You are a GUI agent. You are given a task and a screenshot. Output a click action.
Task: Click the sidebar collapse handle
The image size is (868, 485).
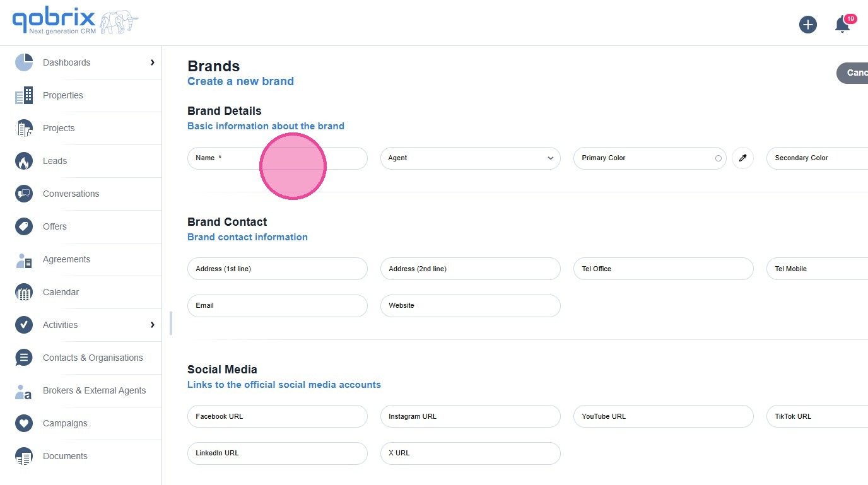point(171,323)
